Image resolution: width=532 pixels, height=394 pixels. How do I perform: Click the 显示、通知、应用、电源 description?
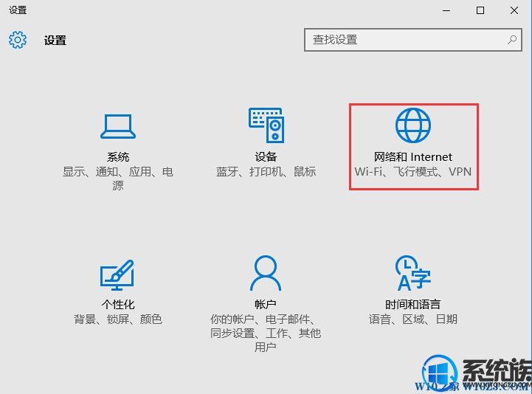click(118, 179)
